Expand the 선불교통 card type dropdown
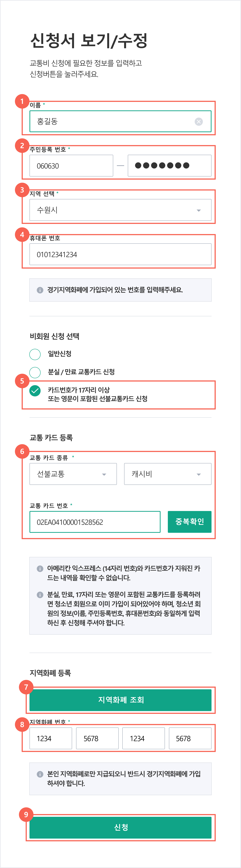 [73, 474]
